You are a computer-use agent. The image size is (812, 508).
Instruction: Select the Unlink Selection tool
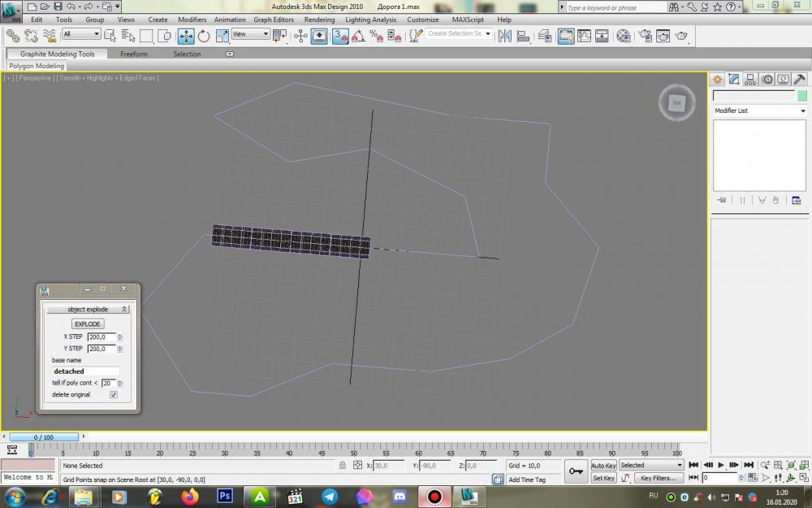[x=31, y=36]
